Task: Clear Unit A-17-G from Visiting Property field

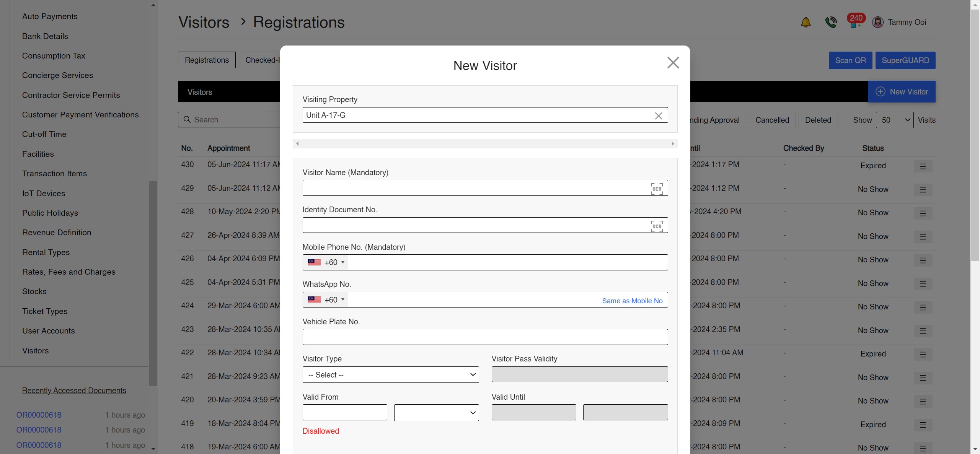Action: point(659,115)
